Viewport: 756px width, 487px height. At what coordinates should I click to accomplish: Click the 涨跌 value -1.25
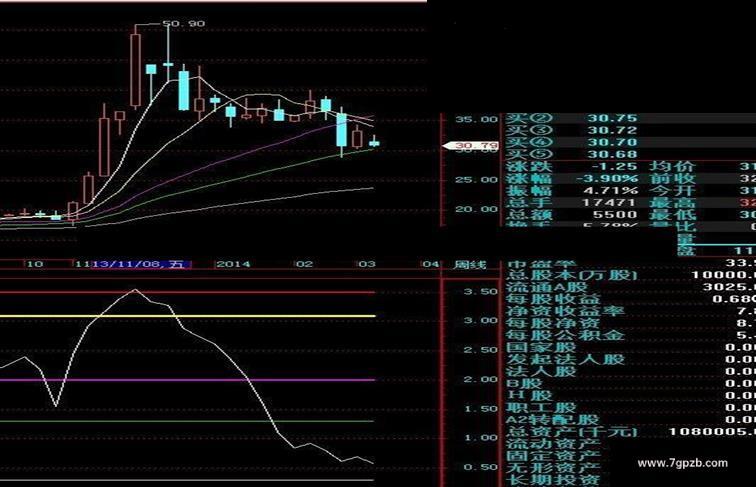[x=614, y=166]
